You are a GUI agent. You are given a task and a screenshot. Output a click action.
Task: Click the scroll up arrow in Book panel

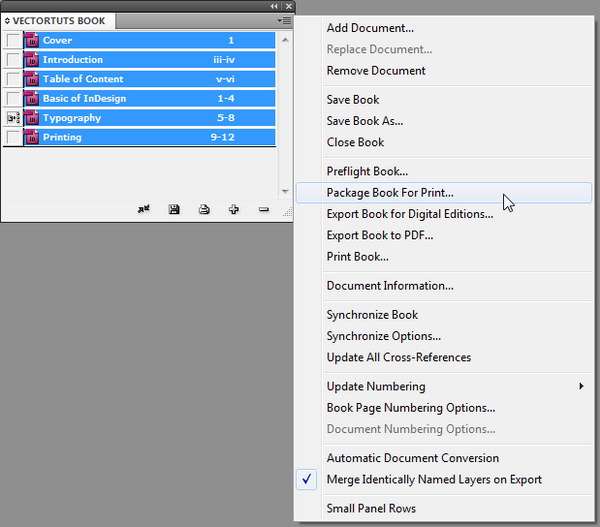(x=285, y=40)
